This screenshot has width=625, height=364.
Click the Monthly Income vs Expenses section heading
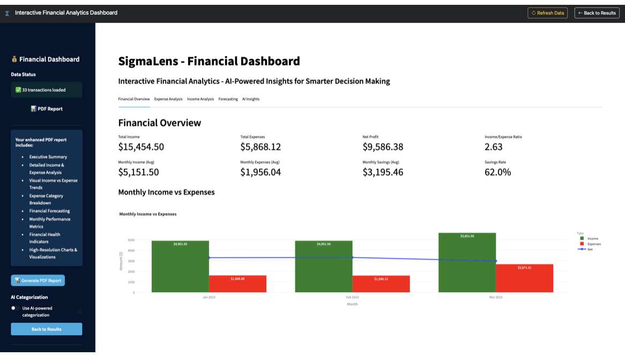[x=166, y=192]
